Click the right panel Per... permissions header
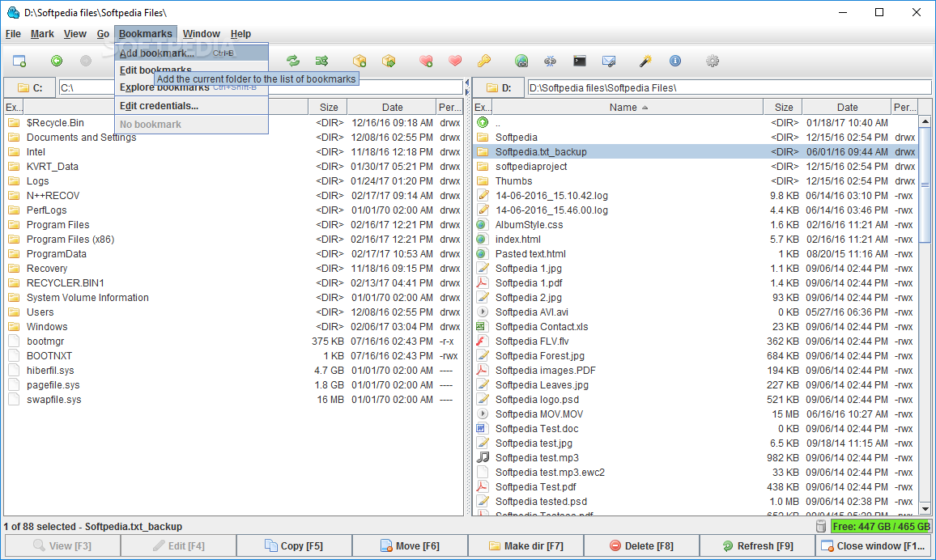This screenshot has width=936, height=560. [904, 108]
